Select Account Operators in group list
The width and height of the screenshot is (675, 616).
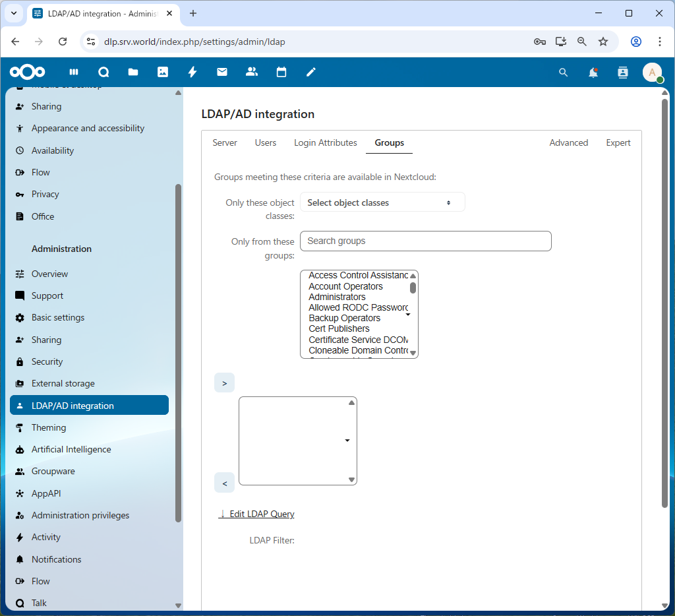pyautogui.click(x=345, y=286)
